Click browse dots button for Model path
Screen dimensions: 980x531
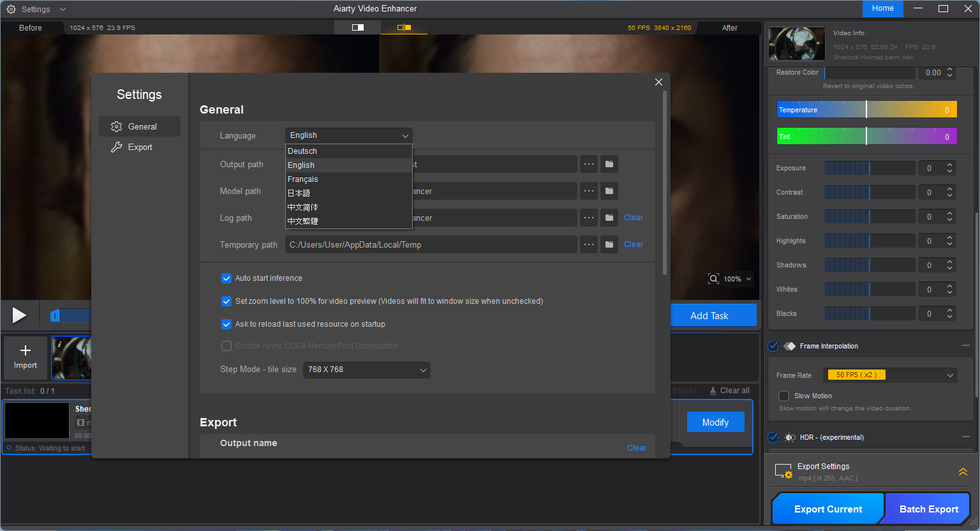point(589,191)
